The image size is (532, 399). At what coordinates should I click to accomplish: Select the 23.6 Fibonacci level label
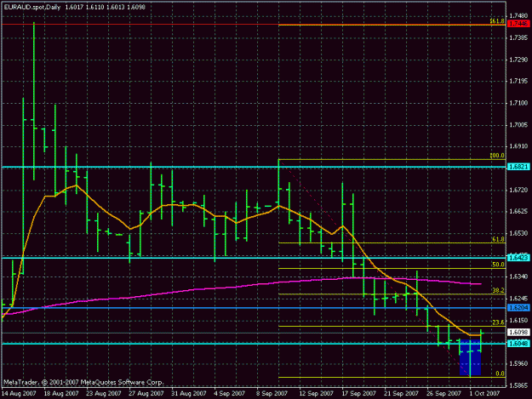point(498,322)
